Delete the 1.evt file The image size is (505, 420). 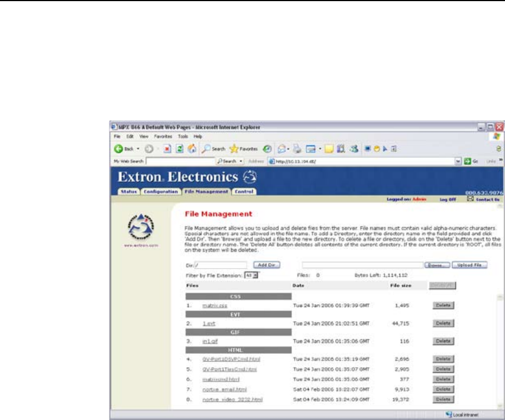[443, 324]
